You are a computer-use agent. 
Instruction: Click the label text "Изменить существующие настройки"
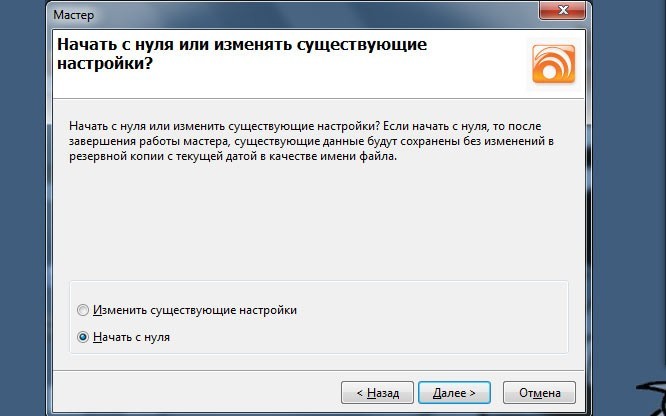point(194,310)
